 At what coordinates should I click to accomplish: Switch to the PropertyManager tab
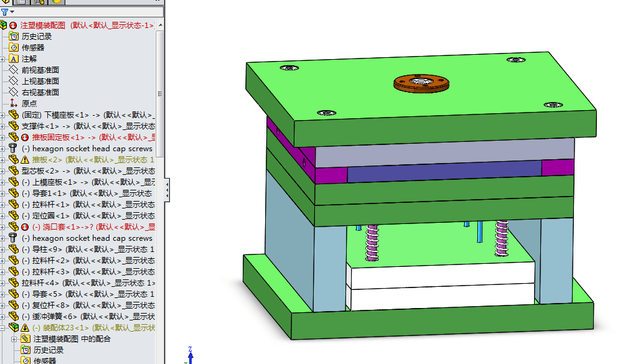pyautogui.click(x=21, y=2)
